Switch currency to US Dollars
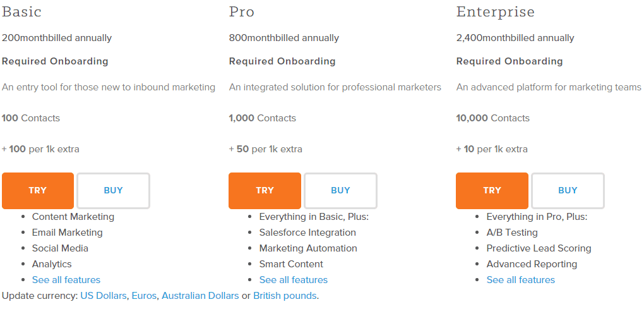Viewport: 644px width, 309px height. coord(104,296)
